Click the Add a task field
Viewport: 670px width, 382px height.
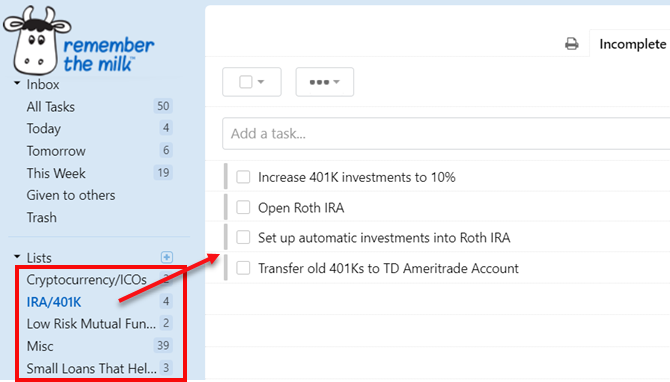pos(446,134)
